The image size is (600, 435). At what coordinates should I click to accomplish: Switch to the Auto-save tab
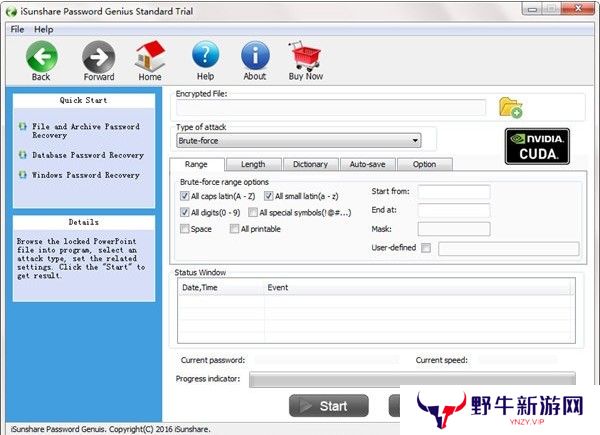pyautogui.click(x=368, y=165)
